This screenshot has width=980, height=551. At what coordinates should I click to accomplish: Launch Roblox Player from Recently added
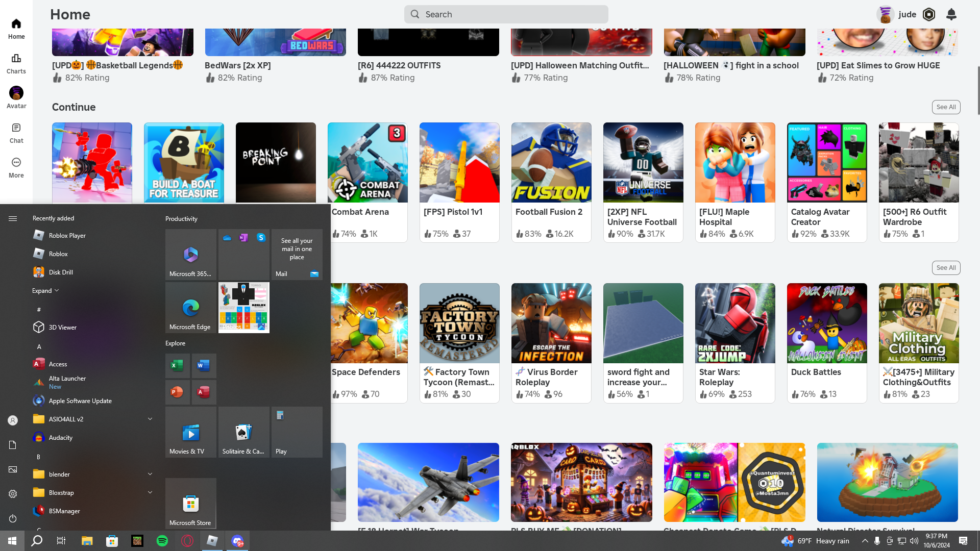point(67,235)
